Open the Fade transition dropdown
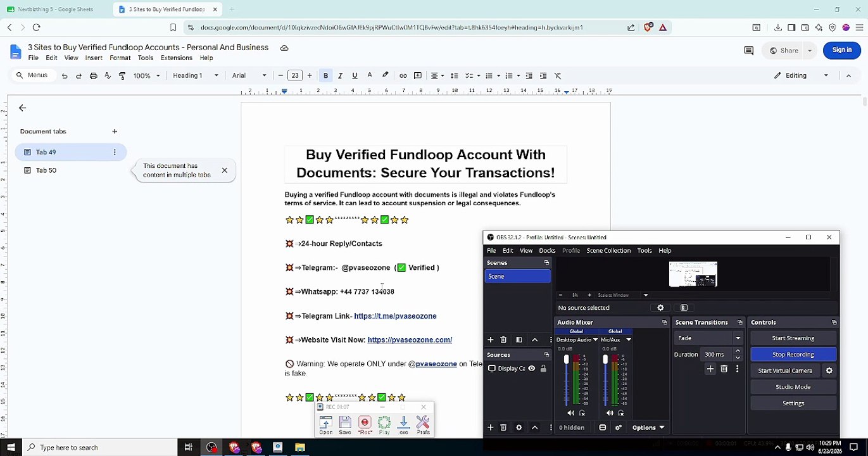The height and width of the screenshot is (456, 868). tap(708, 338)
